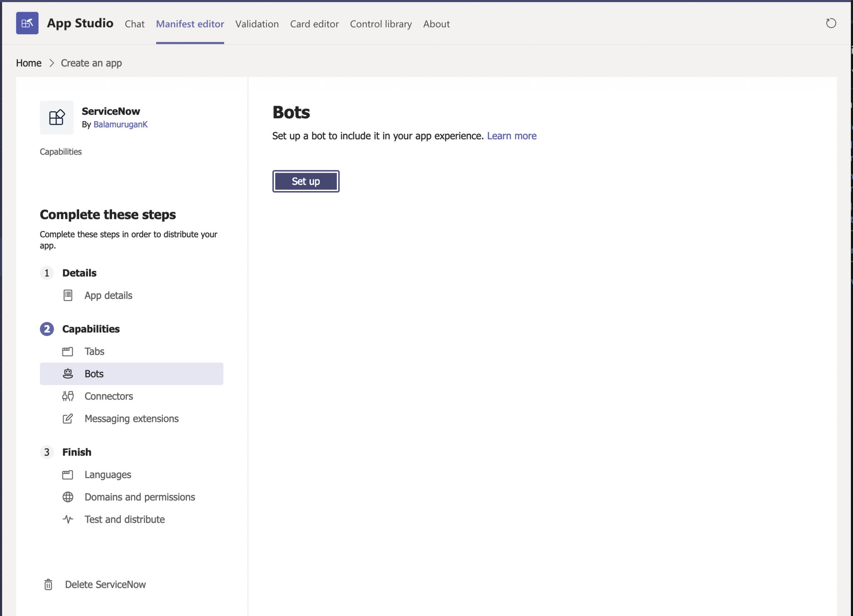Select the Bots robot icon
The height and width of the screenshot is (616, 853).
click(68, 374)
